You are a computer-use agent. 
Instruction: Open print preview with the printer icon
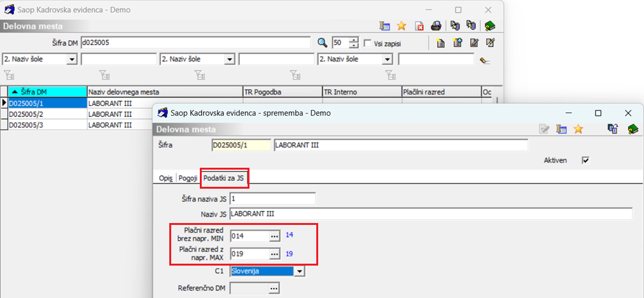435,26
